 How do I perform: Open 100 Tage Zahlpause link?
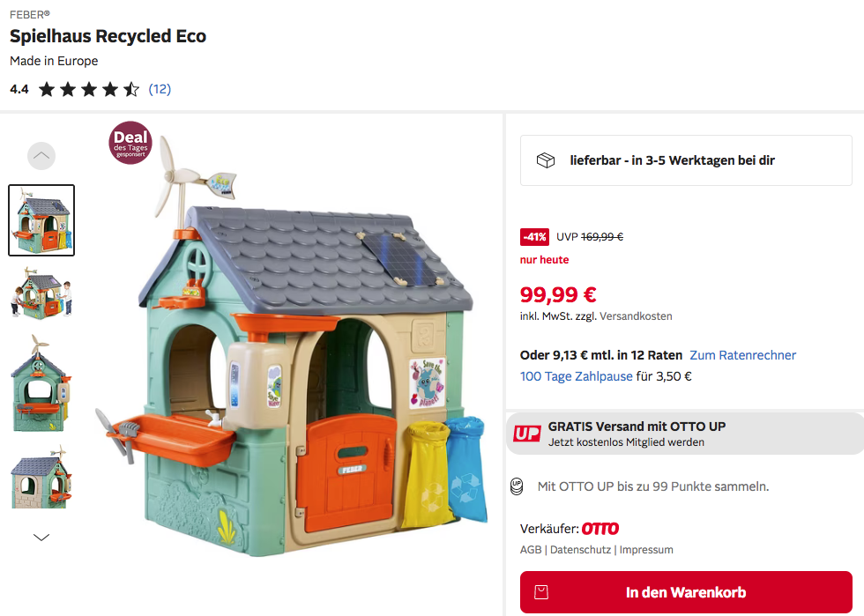[x=576, y=376]
